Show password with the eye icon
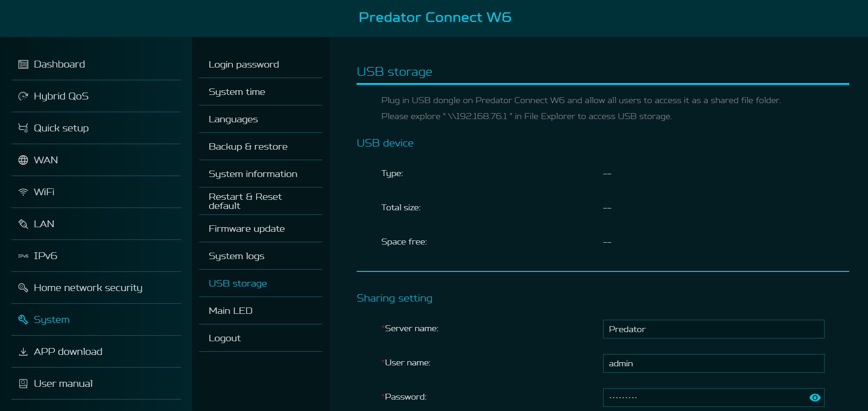The image size is (868, 411). coord(815,398)
